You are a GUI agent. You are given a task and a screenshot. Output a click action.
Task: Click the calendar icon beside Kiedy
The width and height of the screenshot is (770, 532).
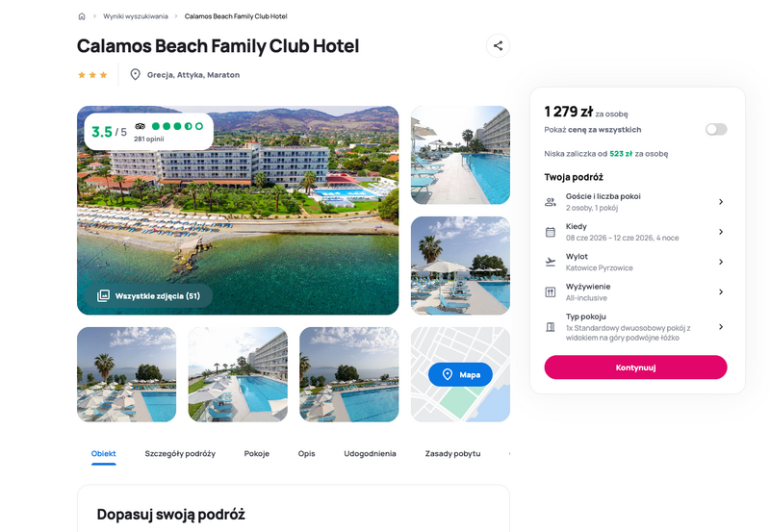point(551,232)
